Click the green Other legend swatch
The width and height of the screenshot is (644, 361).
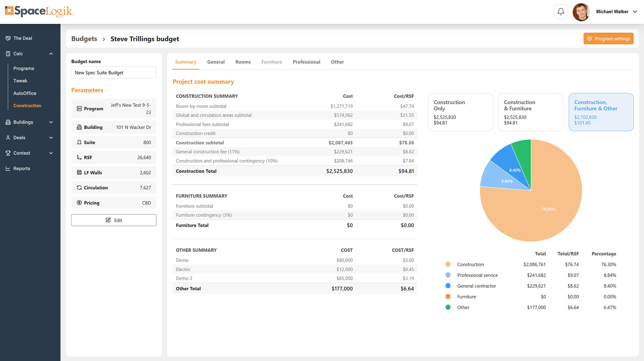point(448,307)
